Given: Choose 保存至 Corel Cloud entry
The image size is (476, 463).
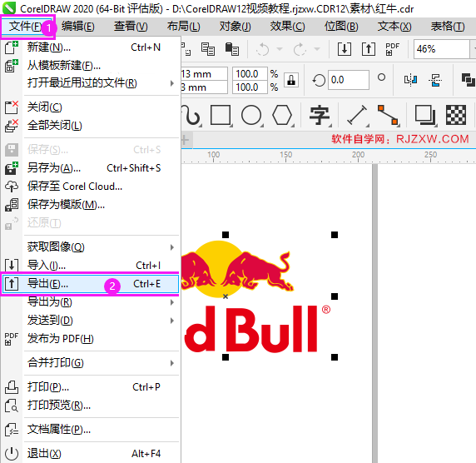Looking at the screenshot, I should click(91, 187).
